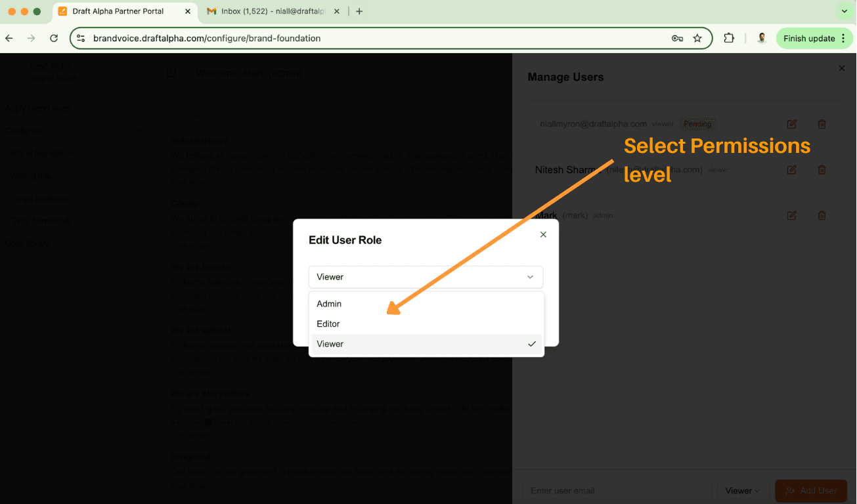Open Apply brand voice in sidebar
The height and width of the screenshot is (504, 857).
pyautogui.click(x=39, y=108)
